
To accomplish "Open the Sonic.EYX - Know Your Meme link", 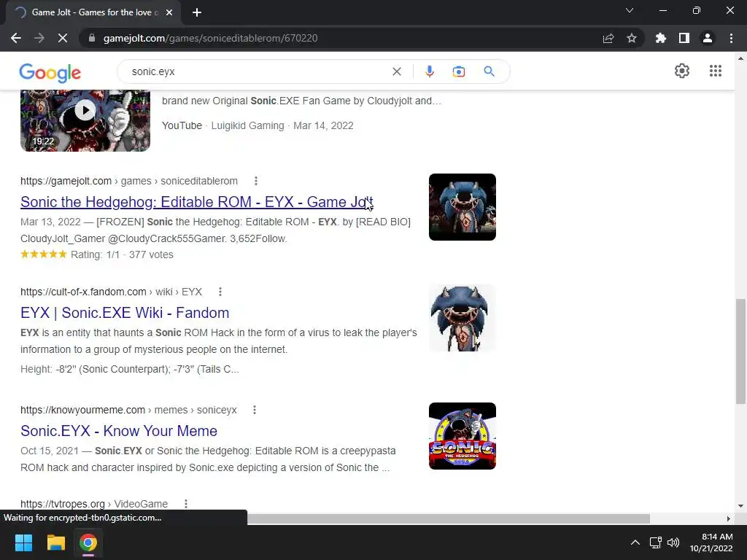I will (119, 431).
